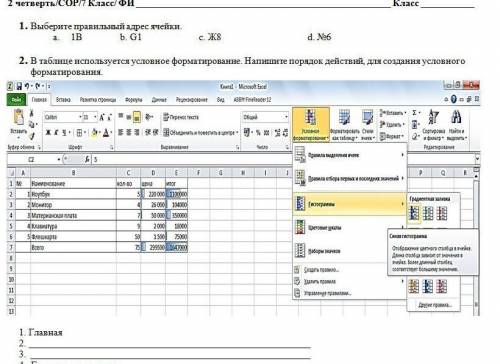Image resolution: width=500 pixels, height=364 pixels.
Task: Switch to the Рецензирование tab
Action: click(x=192, y=100)
